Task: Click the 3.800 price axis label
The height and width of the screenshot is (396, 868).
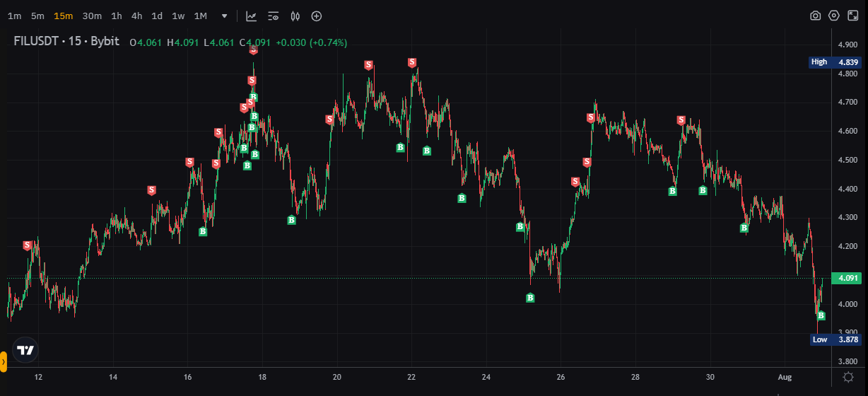Action: pos(847,361)
